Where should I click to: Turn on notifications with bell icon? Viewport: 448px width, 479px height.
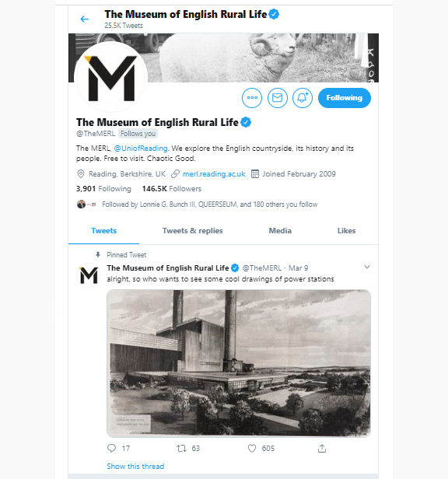tap(303, 98)
